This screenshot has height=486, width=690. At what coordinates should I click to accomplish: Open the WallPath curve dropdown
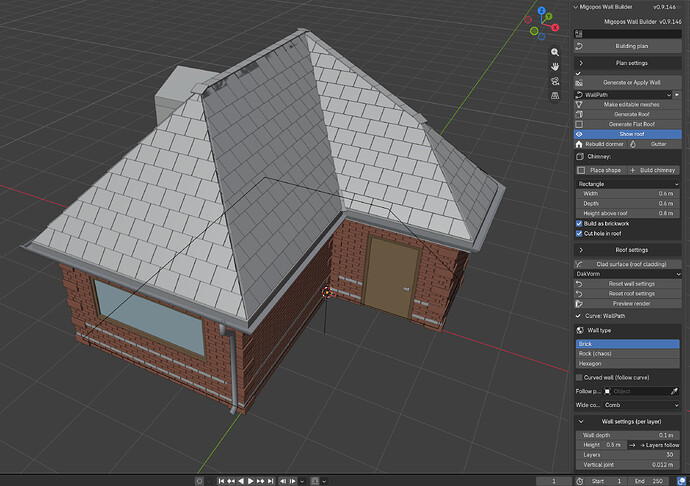623,95
